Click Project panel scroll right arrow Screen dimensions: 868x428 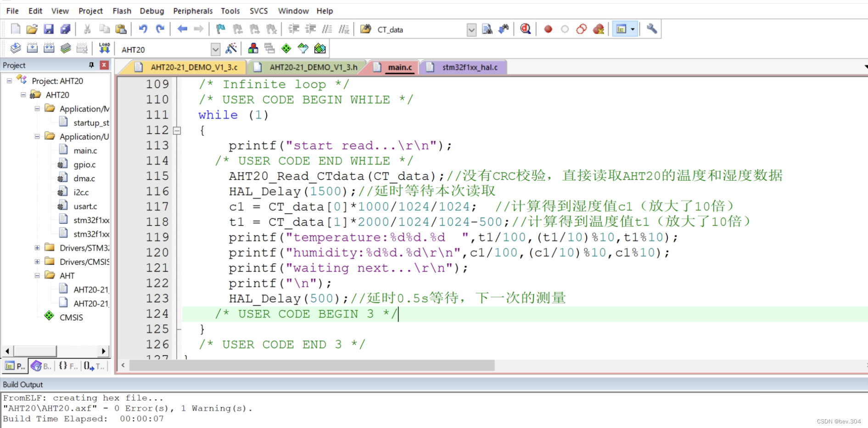point(104,351)
